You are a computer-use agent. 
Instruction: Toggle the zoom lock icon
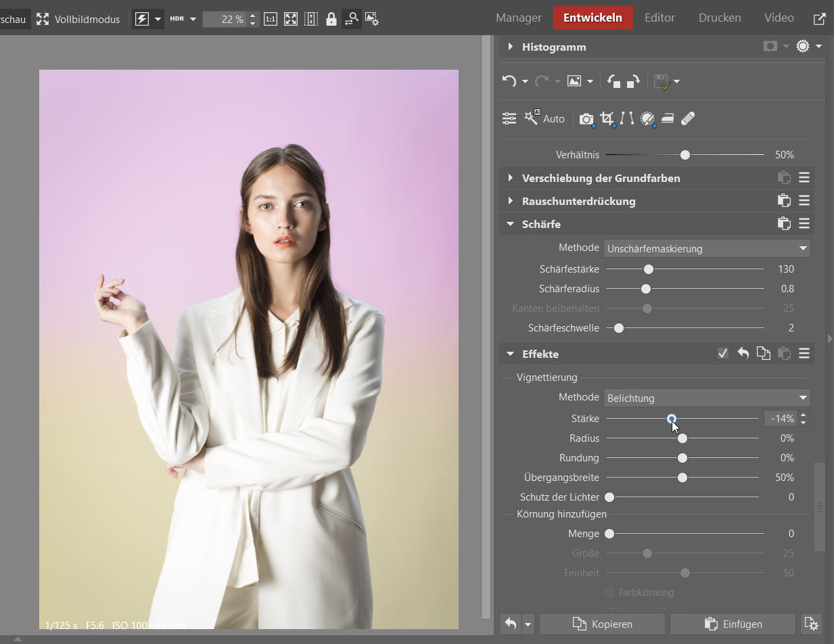click(331, 19)
